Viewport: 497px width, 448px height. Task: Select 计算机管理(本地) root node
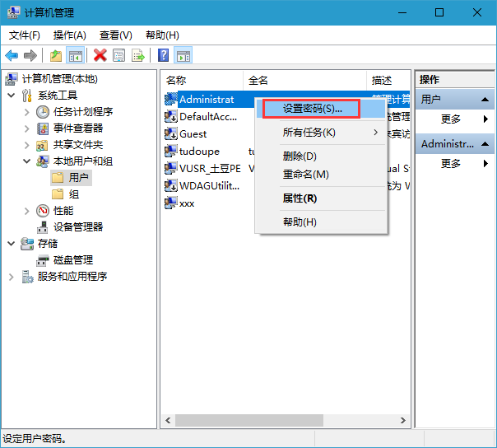[x=59, y=79]
